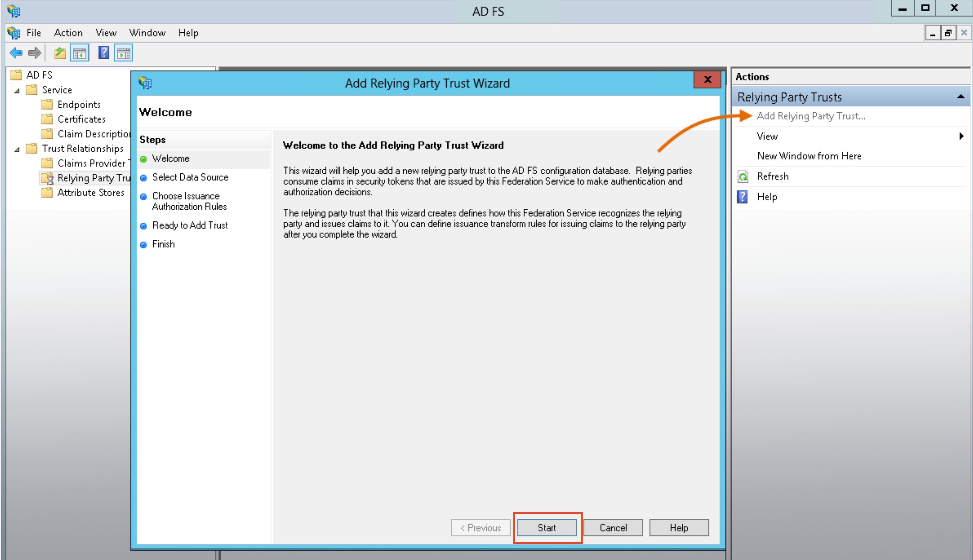973x560 pixels.
Task: Close the wizard with the red X
Action: [x=707, y=80]
